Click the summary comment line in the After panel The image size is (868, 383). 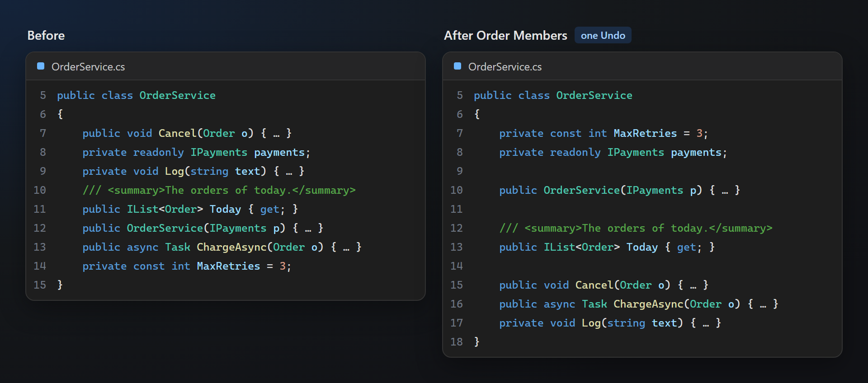click(636, 229)
